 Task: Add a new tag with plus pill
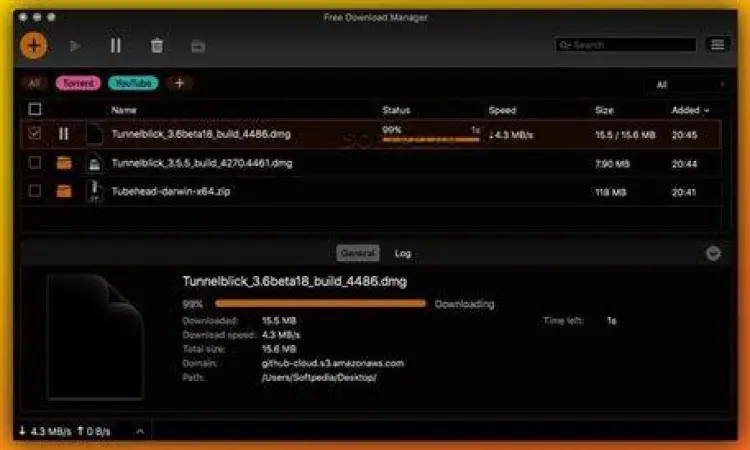tap(179, 83)
